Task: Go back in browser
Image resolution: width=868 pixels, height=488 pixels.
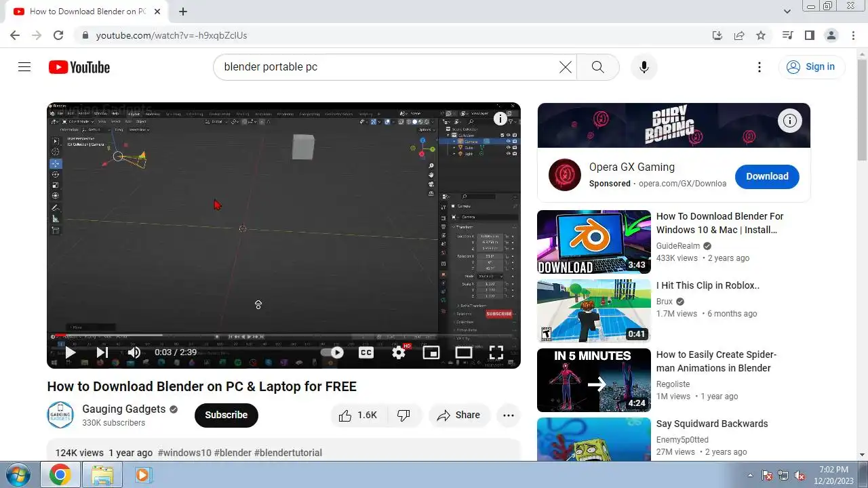Action: click(15, 35)
